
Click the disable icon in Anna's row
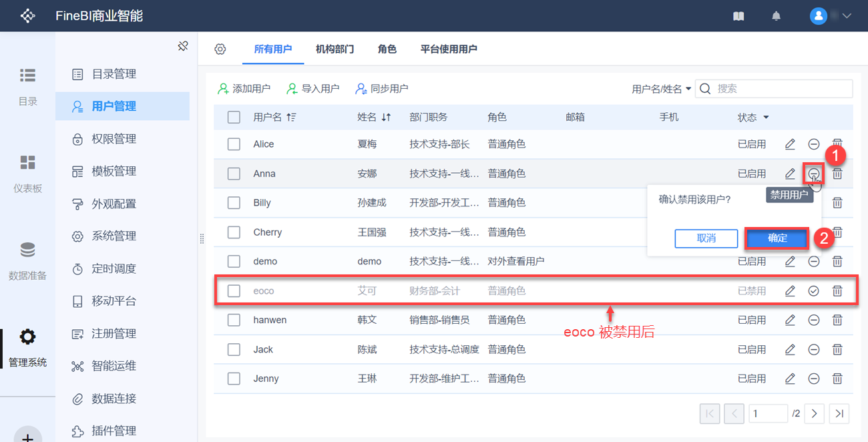click(x=813, y=174)
